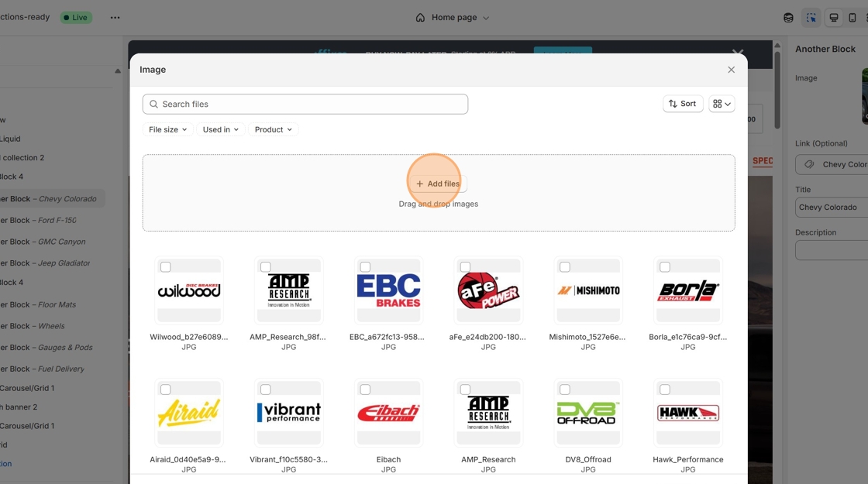This screenshot has height=484, width=868.
Task: Click the search magnifier icon in file search
Action: [x=154, y=104]
